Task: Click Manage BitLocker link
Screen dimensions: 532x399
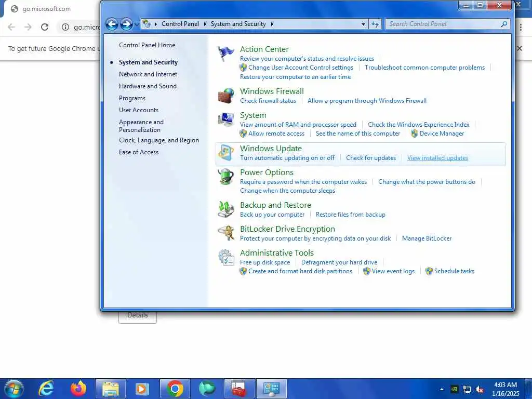Action: (x=427, y=238)
